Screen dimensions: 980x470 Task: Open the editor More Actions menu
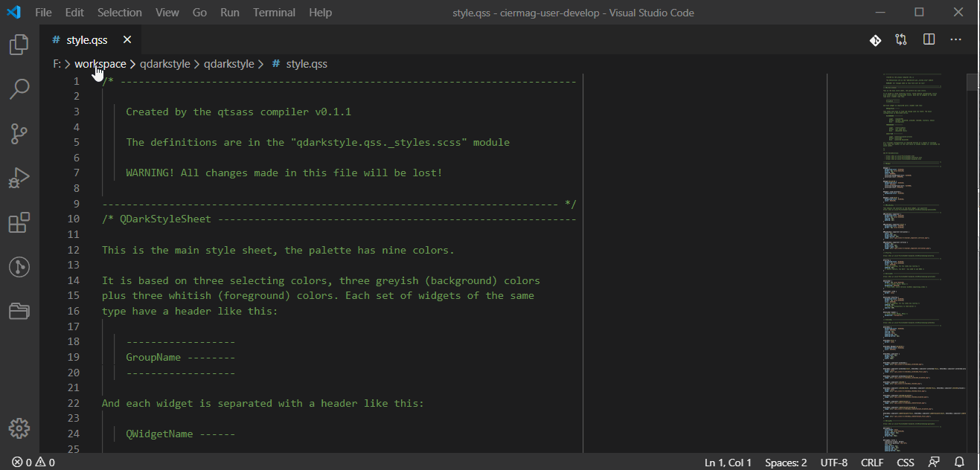tap(956, 39)
